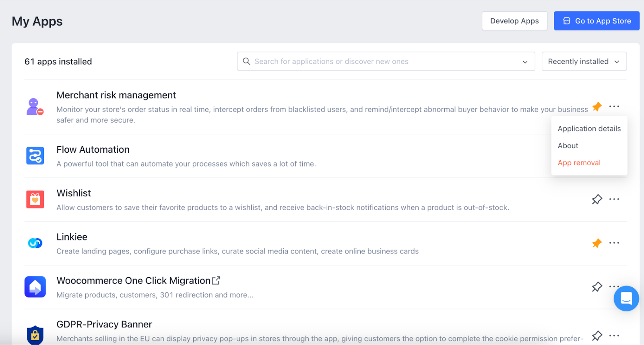The height and width of the screenshot is (345, 644).
Task: Open the live chat support bubble
Action: tap(626, 299)
